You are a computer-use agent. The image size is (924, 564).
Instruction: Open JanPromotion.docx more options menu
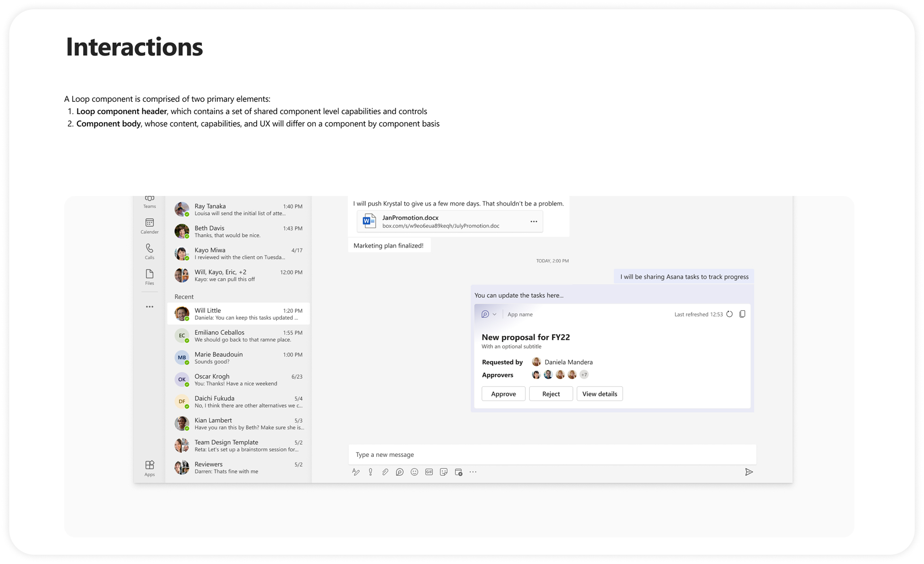(x=534, y=221)
